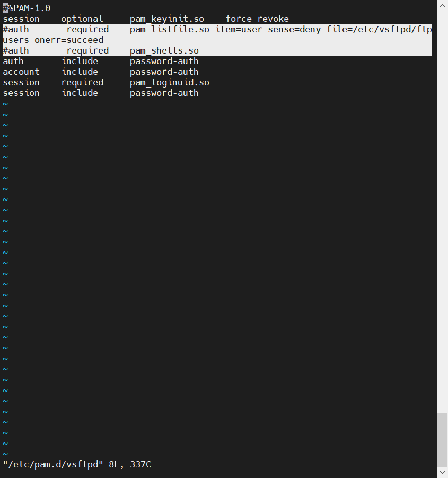This screenshot has width=448, height=478.
Task: Click 'include' on the account line
Action: (80, 72)
